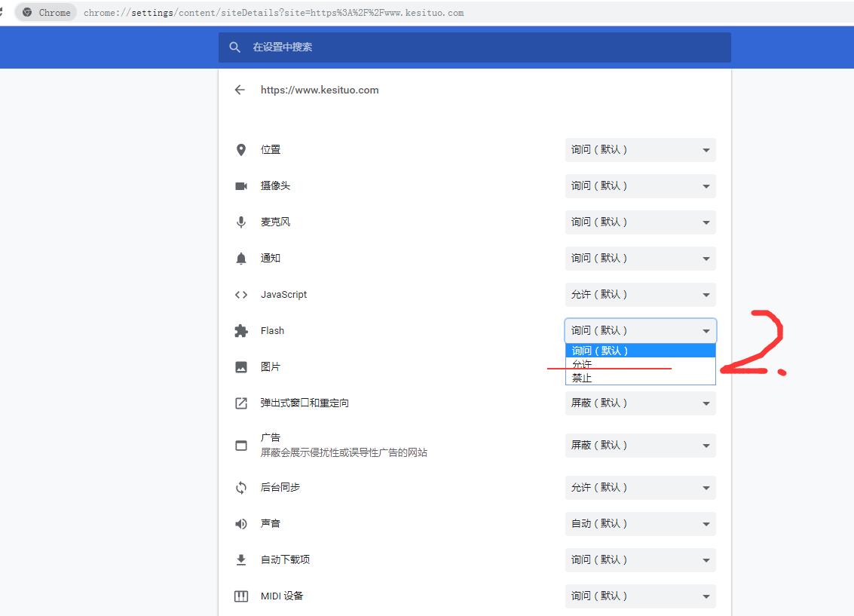The width and height of the screenshot is (854, 616).
Task: Click the notifications bell icon
Action: [x=241, y=259]
